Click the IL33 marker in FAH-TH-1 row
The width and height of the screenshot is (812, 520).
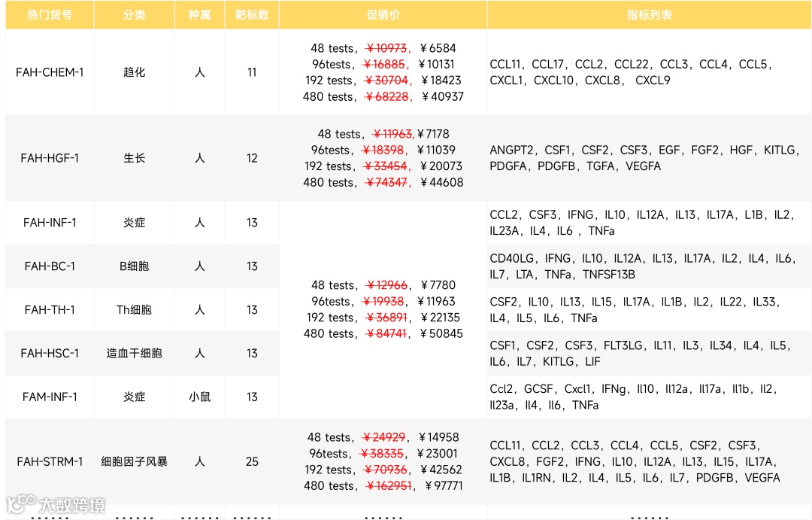(x=765, y=302)
